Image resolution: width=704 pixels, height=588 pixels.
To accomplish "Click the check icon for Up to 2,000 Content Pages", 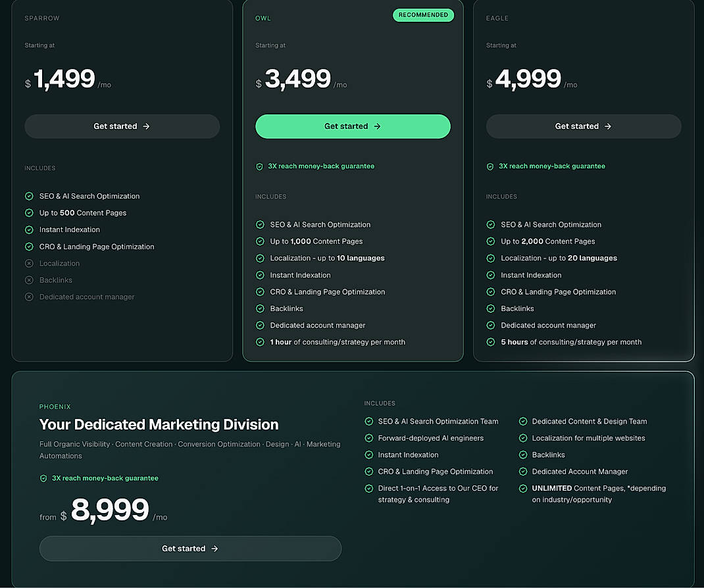I will click(x=491, y=241).
